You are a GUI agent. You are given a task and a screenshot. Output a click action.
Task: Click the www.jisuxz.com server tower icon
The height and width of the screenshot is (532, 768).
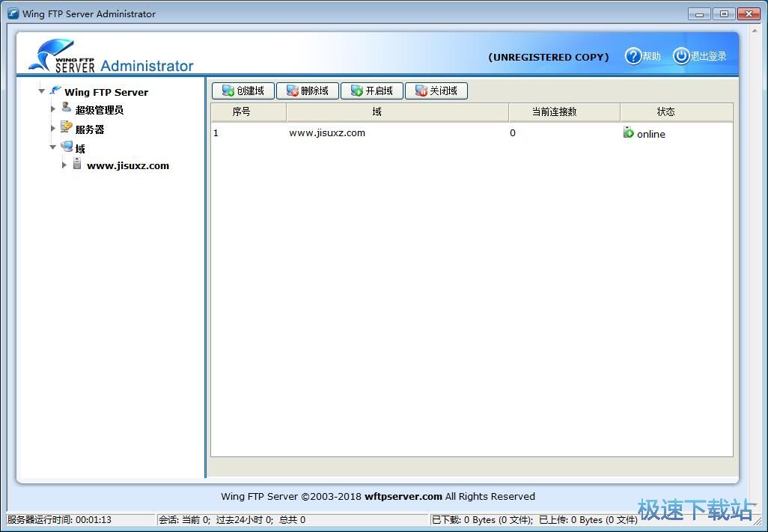77,163
